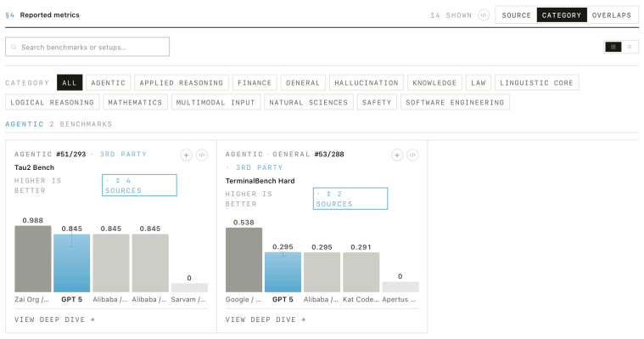This screenshot has width=644, height=339.
Task: Filter by MULTIMODAL INPUT category
Action: (216, 103)
